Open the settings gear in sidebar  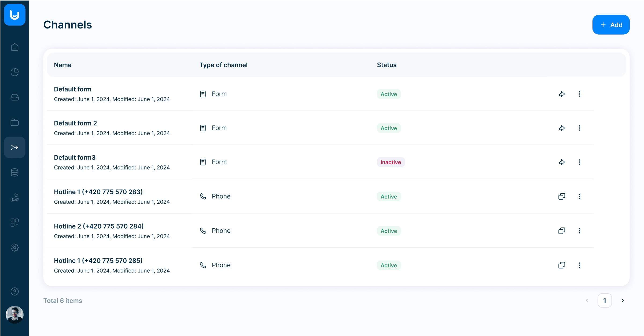14,248
